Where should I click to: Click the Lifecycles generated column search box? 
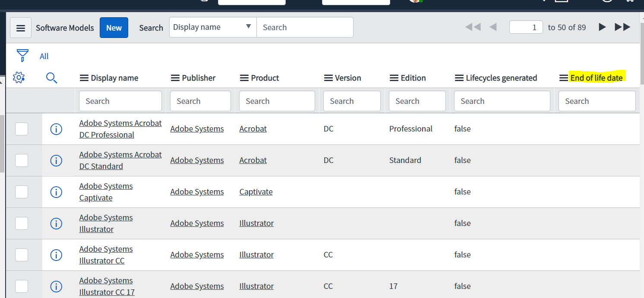502,101
